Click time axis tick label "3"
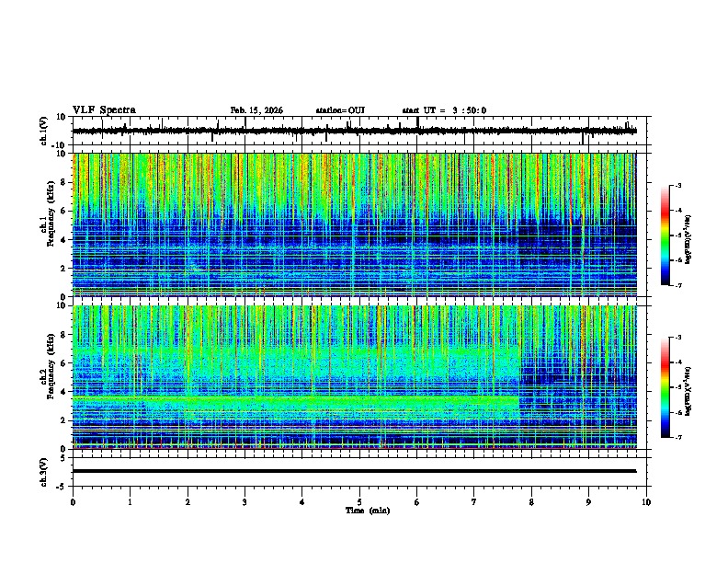 click(245, 501)
